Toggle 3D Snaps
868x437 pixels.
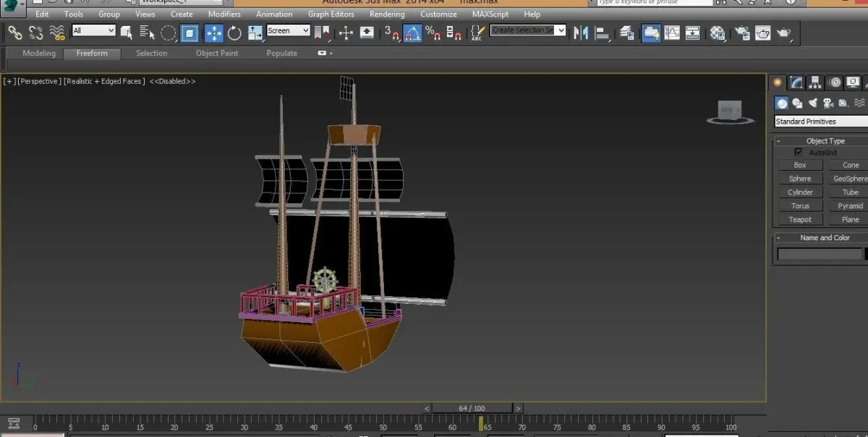[x=391, y=33]
